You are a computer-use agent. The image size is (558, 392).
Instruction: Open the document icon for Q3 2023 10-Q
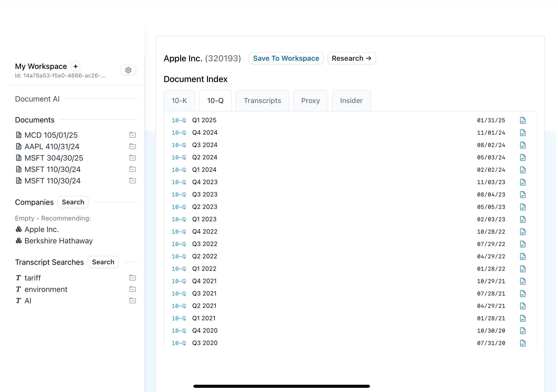pos(523,195)
